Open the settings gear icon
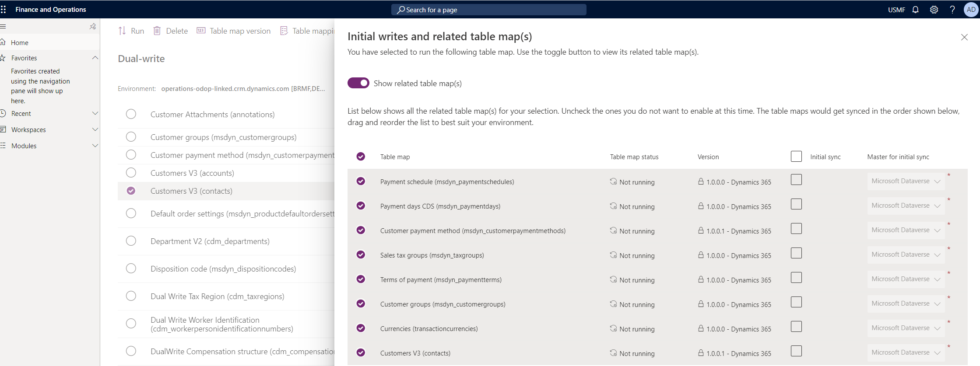Screen dimensions: 980x366 tap(934, 10)
